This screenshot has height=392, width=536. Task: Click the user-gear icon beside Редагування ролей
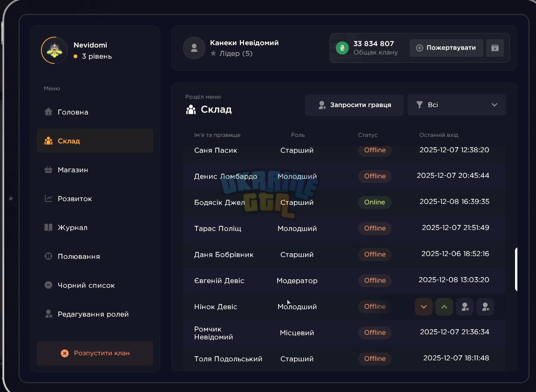[48, 314]
